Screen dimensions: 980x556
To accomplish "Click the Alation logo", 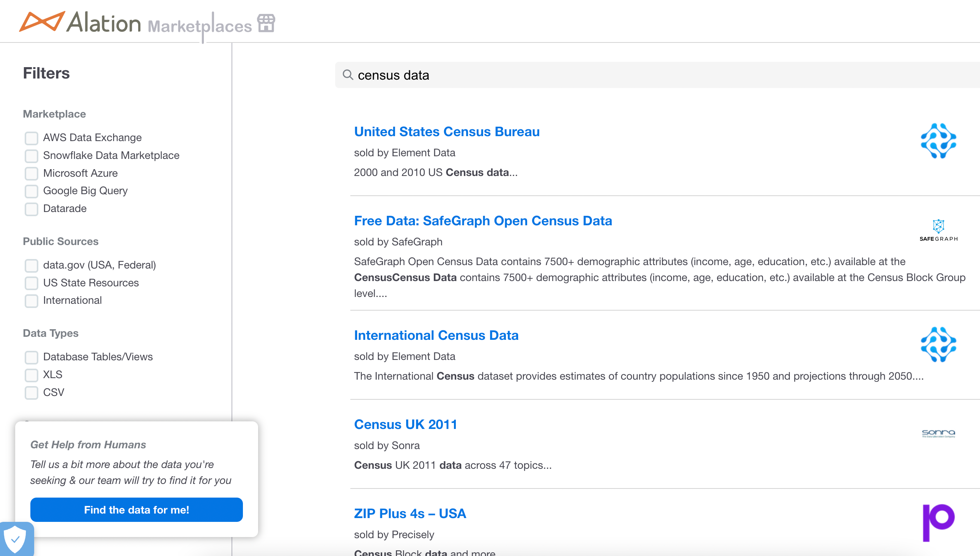I will tap(80, 22).
